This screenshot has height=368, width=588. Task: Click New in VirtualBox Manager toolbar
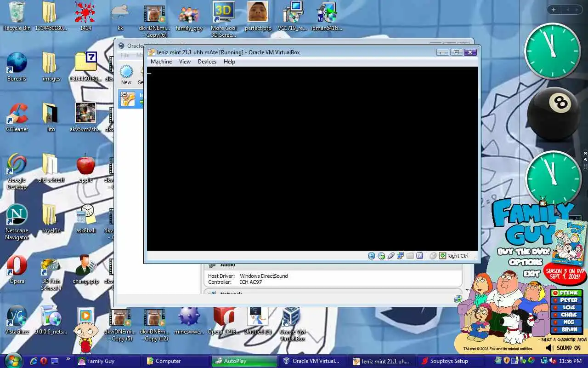click(x=126, y=75)
